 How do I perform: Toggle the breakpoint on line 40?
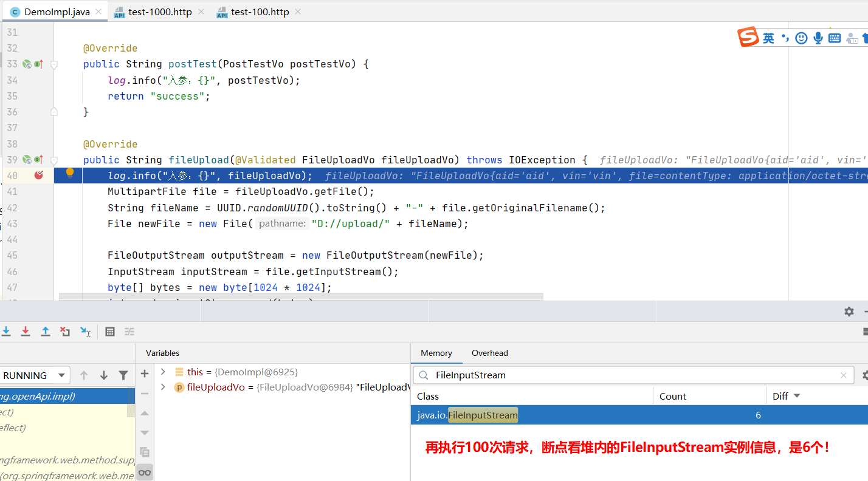tap(39, 175)
